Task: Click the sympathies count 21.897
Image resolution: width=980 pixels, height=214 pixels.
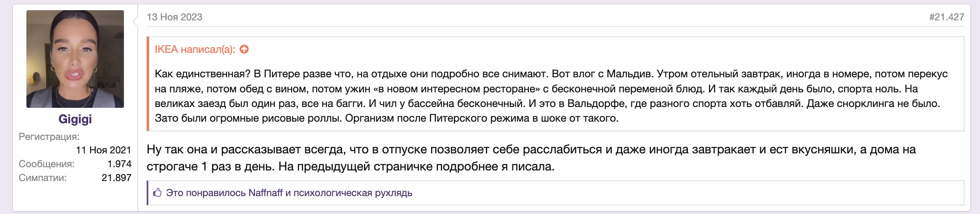Action: (117, 178)
